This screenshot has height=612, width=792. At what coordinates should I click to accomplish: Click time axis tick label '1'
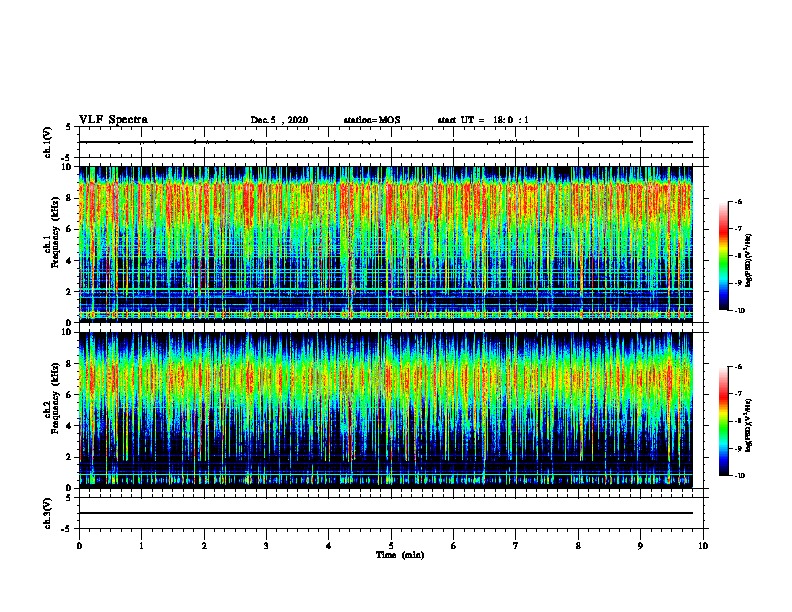[x=141, y=546]
